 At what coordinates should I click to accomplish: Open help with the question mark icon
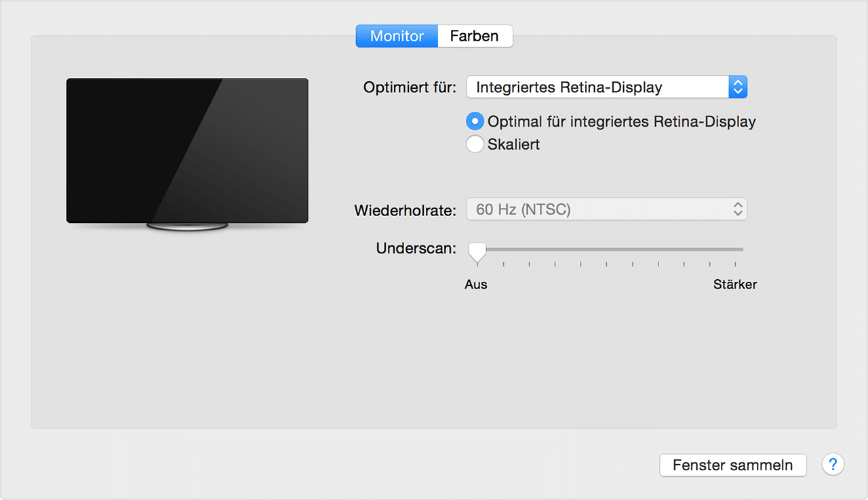(x=833, y=465)
